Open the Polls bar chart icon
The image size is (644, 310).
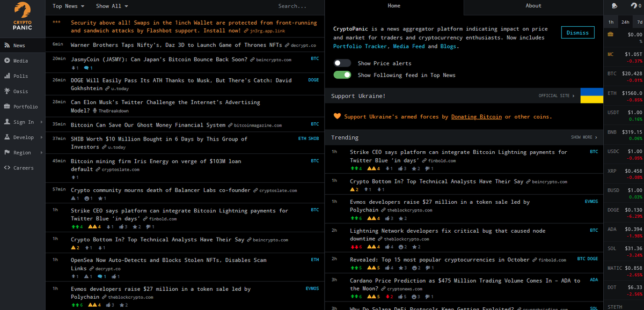coord(7,76)
